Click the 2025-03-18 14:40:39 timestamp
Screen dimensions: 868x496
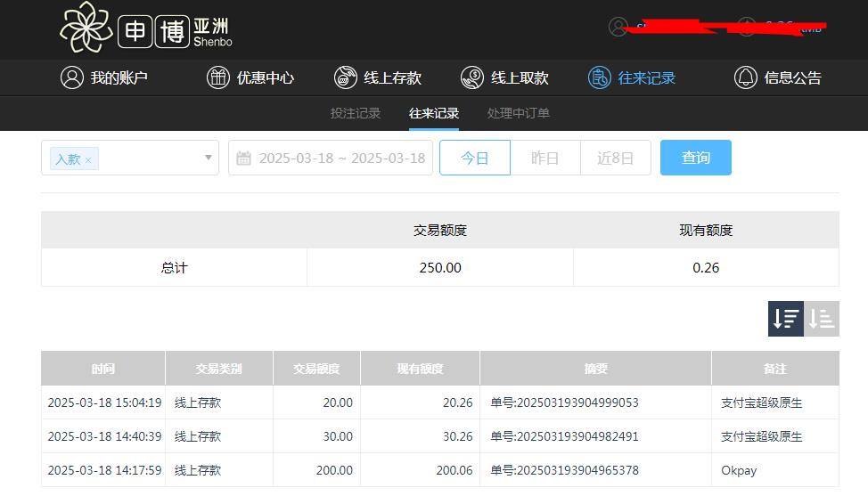[104, 436]
